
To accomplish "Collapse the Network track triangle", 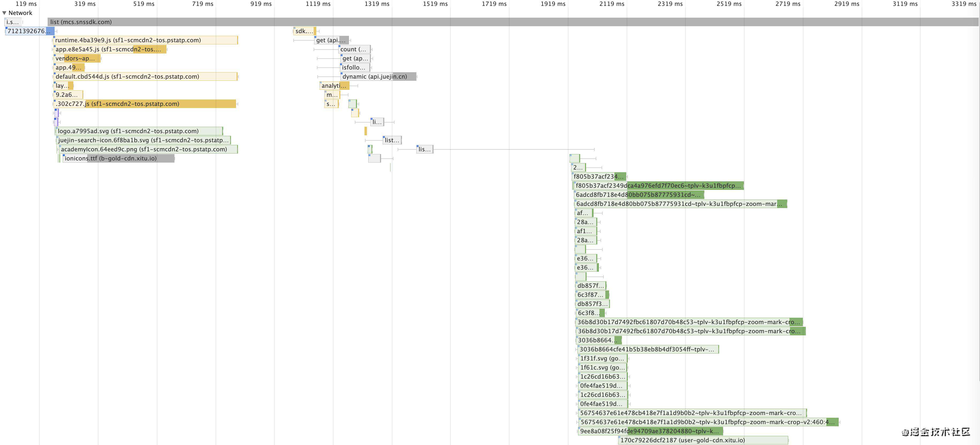I will click(4, 13).
